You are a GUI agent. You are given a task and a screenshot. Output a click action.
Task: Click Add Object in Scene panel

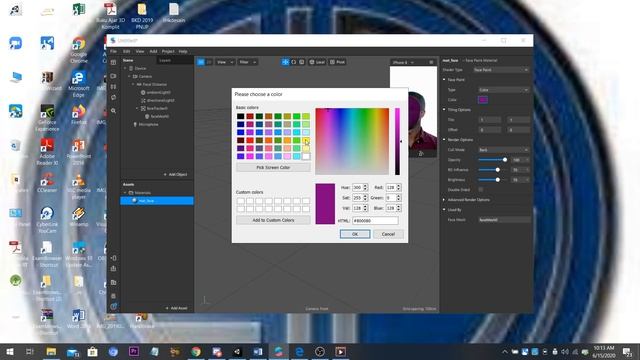pos(176,174)
